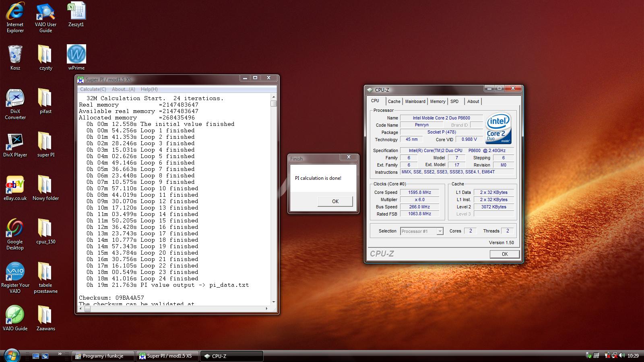Select the czysty folder on desktop
The height and width of the screenshot is (362, 644).
(45, 58)
